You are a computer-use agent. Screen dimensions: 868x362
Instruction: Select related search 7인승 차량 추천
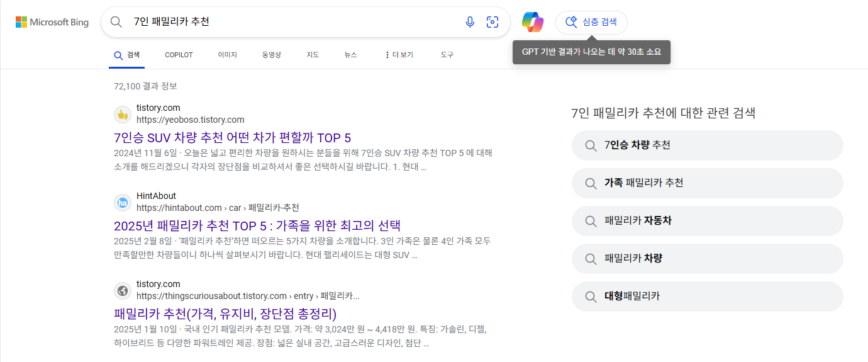pyautogui.click(x=707, y=145)
